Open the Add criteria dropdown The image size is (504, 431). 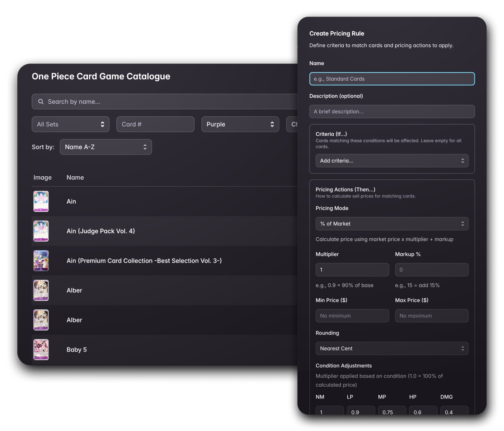click(392, 161)
